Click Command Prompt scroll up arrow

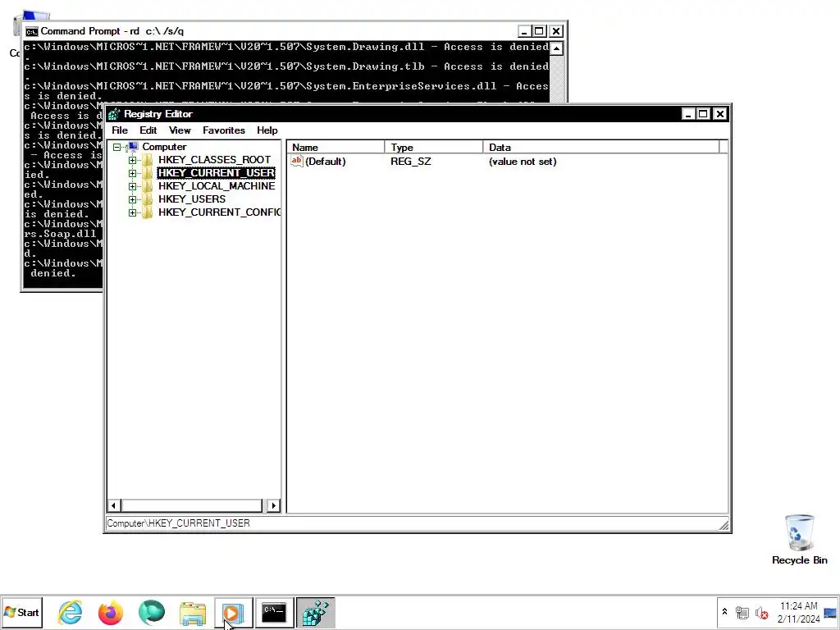pyautogui.click(x=557, y=48)
